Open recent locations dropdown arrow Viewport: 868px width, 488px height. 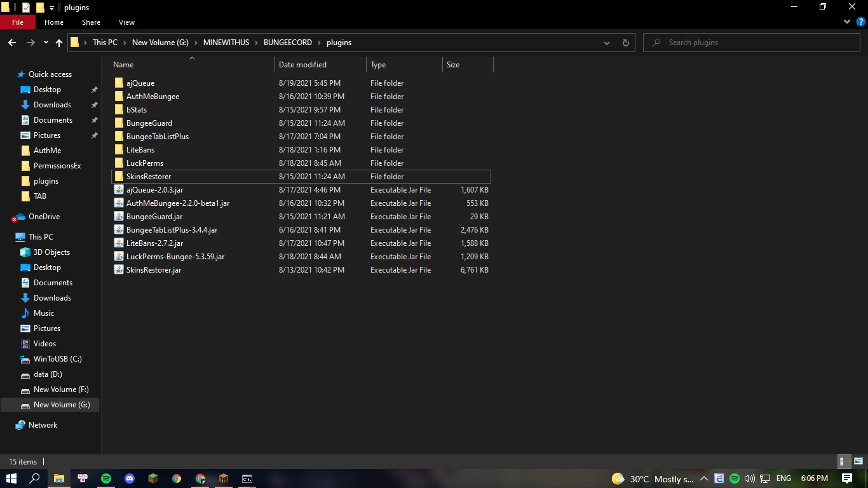(x=46, y=43)
